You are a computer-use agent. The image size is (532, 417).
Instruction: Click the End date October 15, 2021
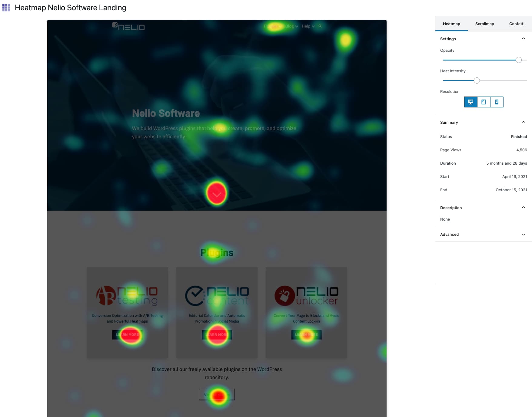(511, 190)
